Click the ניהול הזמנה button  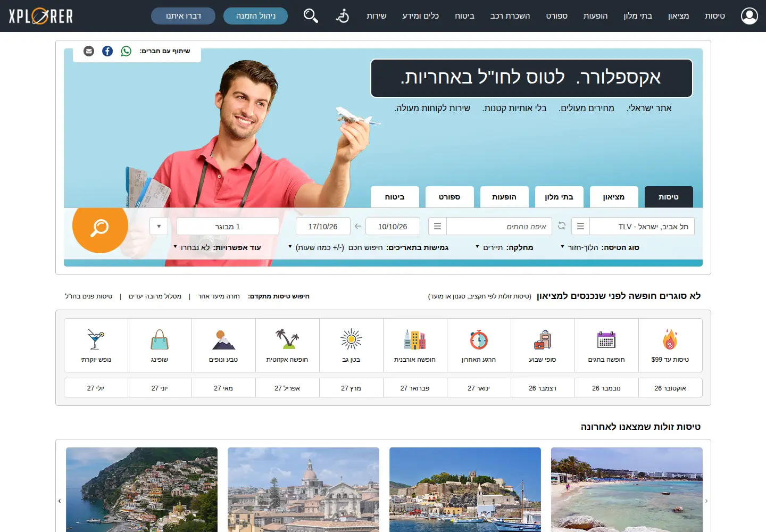(x=255, y=16)
